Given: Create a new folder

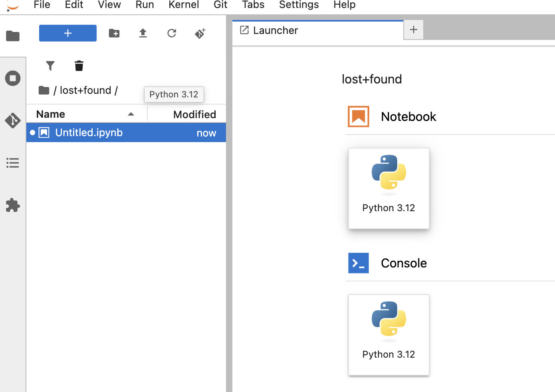Looking at the screenshot, I should (114, 33).
